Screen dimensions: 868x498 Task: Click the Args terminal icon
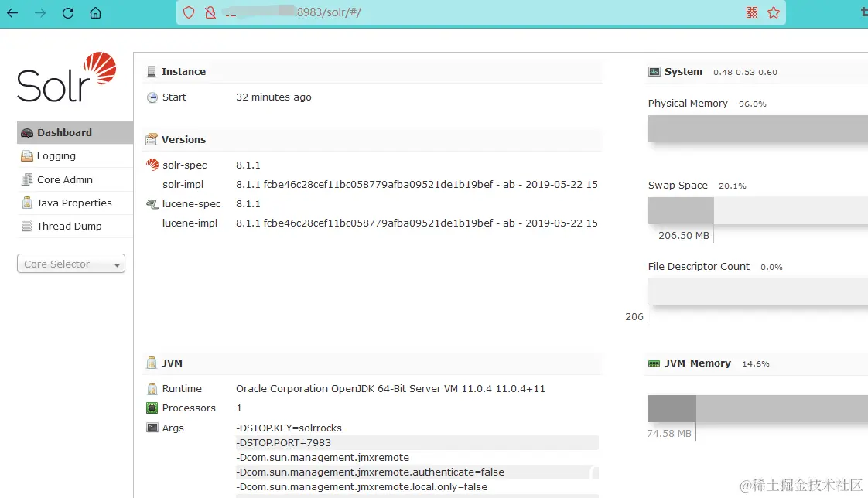pos(152,428)
